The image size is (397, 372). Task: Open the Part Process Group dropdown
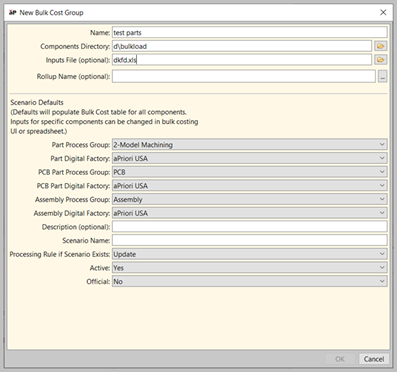click(x=250, y=145)
